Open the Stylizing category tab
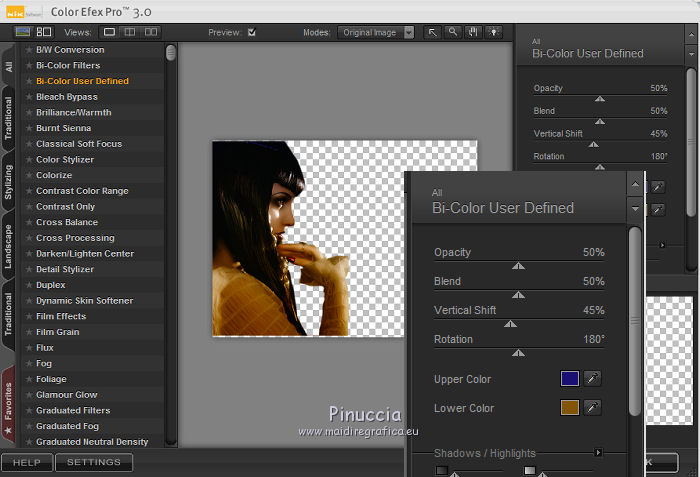 [x=8, y=182]
